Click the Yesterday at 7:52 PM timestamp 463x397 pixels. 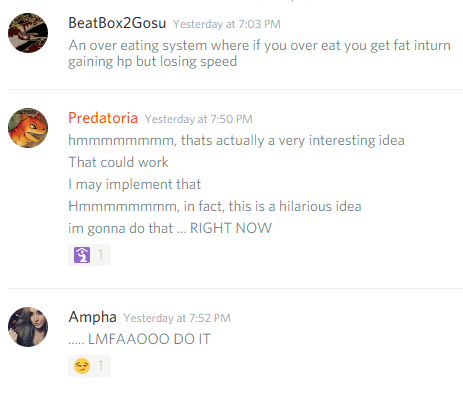pyautogui.click(x=177, y=318)
